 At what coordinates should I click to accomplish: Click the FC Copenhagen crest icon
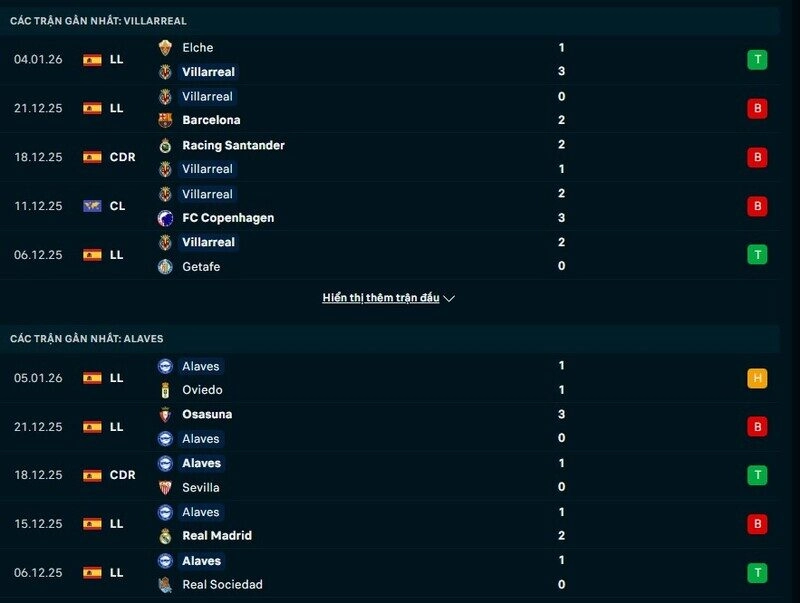coord(165,218)
